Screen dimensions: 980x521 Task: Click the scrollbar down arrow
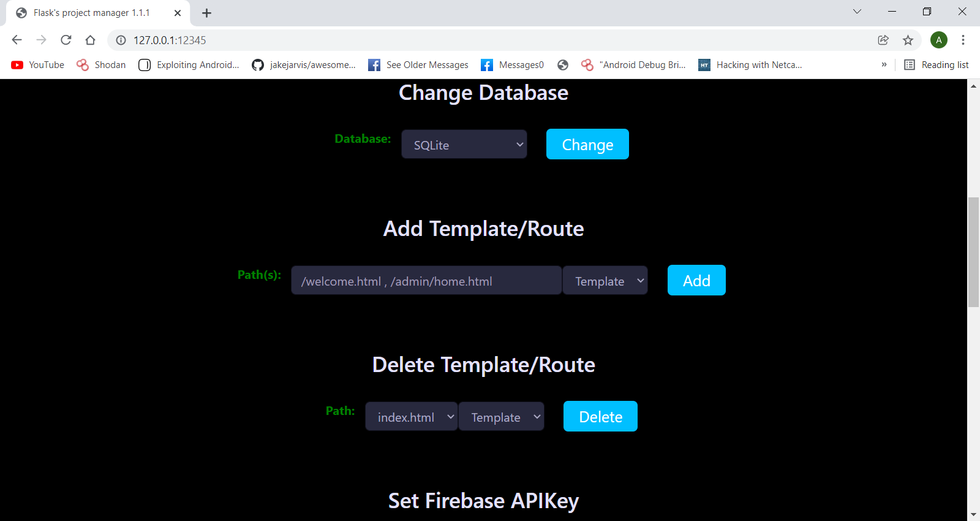pyautogui.click(x=973, y=515)
